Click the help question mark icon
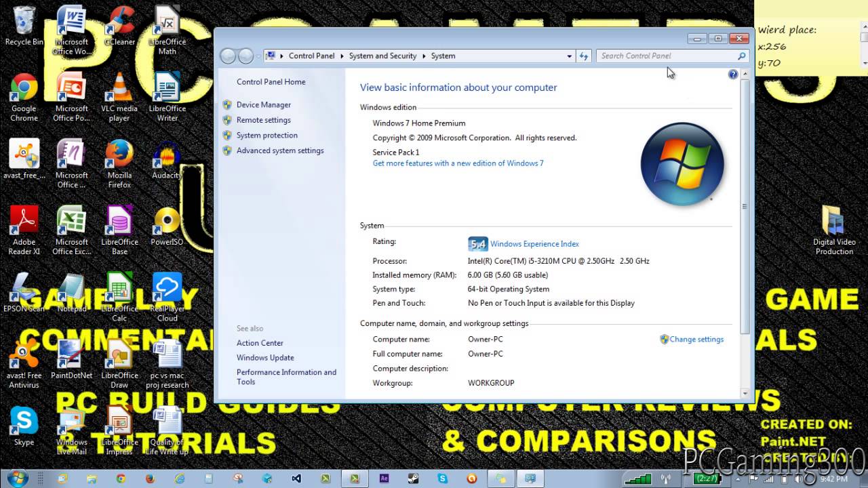 coord(733,75)
